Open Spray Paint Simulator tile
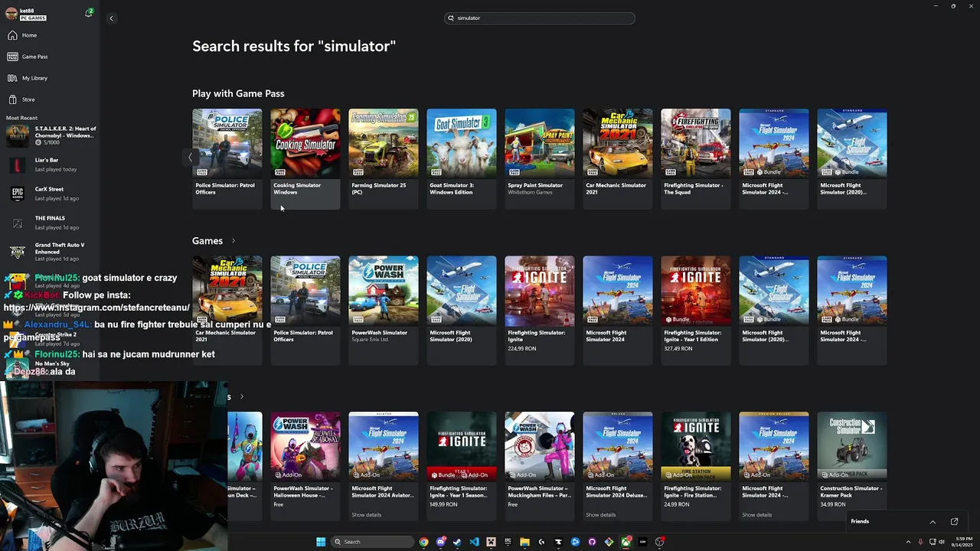 tap(540, 158)
